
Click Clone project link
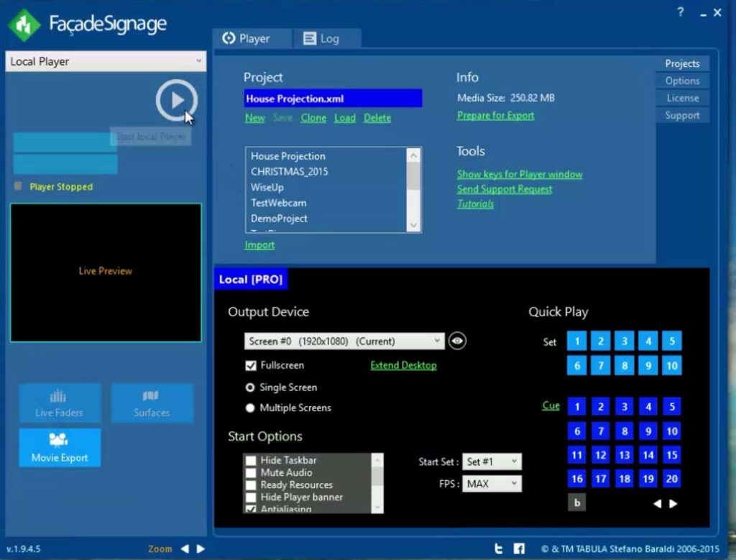pyautogui.click(x=313, y=118)
